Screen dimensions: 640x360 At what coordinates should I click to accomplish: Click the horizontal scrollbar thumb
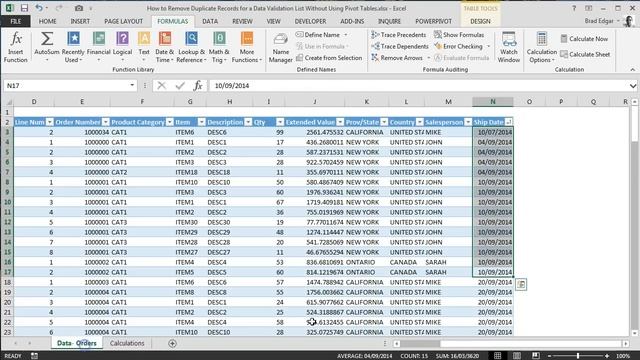coord(420,344)
